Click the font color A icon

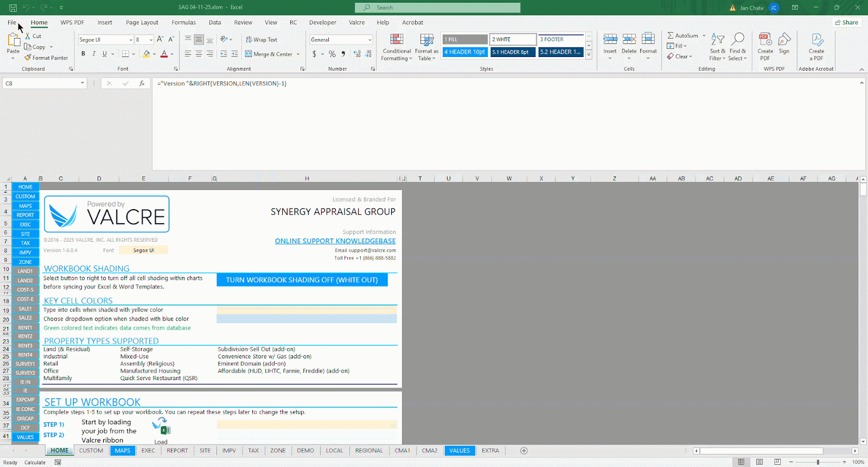click(164, 54)
